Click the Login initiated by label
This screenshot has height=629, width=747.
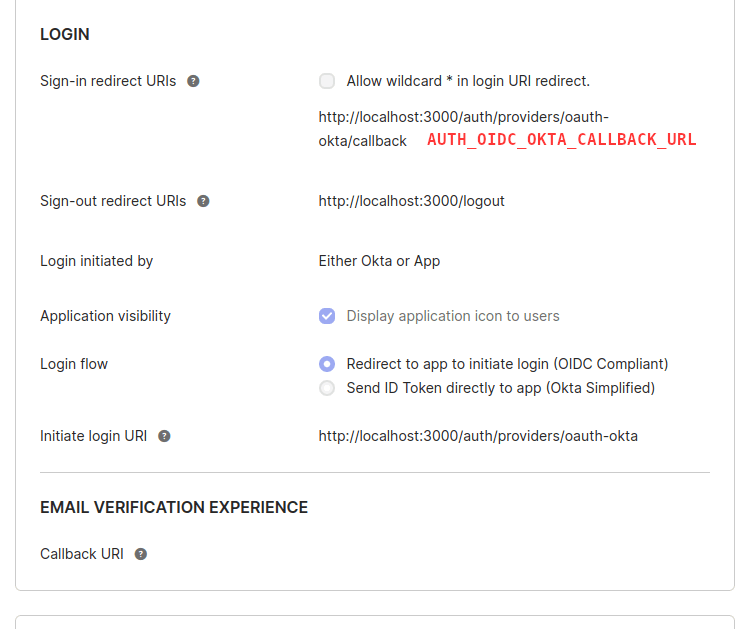[x=96, y=261]
